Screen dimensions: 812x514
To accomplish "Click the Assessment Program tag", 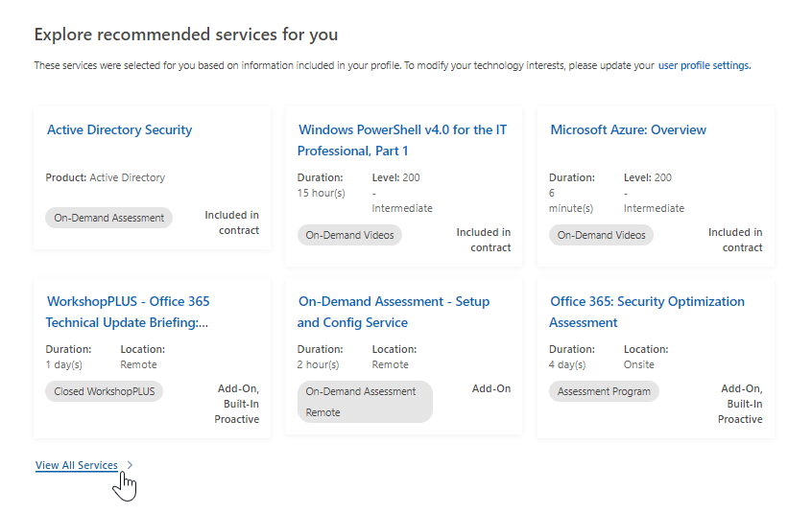I will (x=604, y=391).
